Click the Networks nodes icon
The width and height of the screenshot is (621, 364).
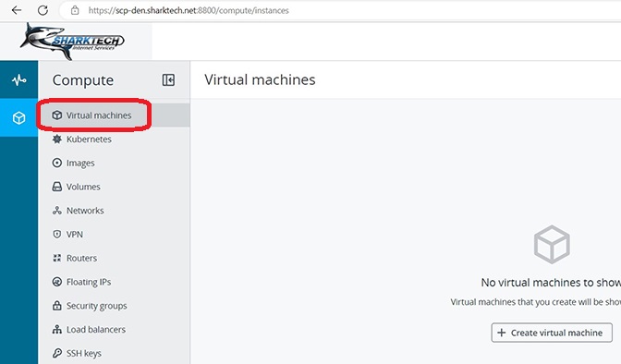57,211
